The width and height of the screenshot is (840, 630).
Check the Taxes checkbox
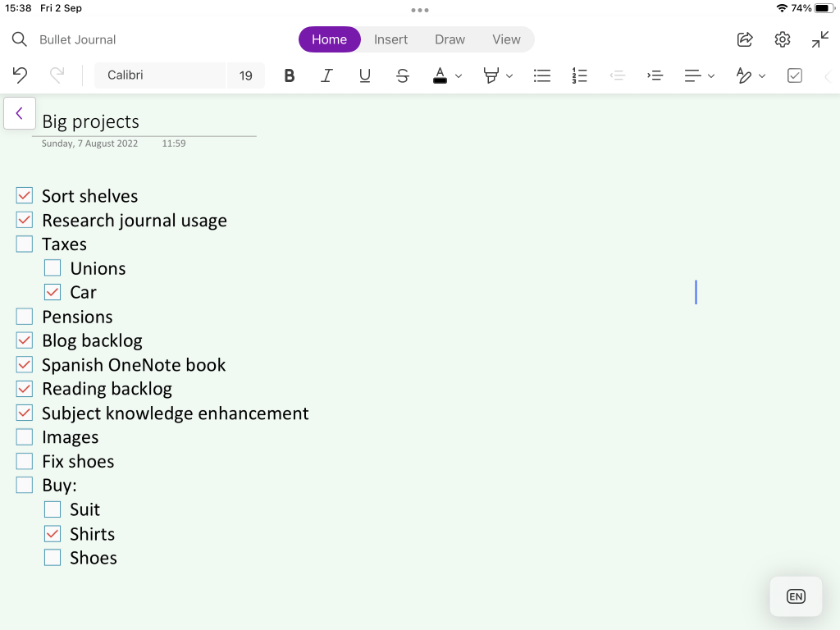coord(25,244)
